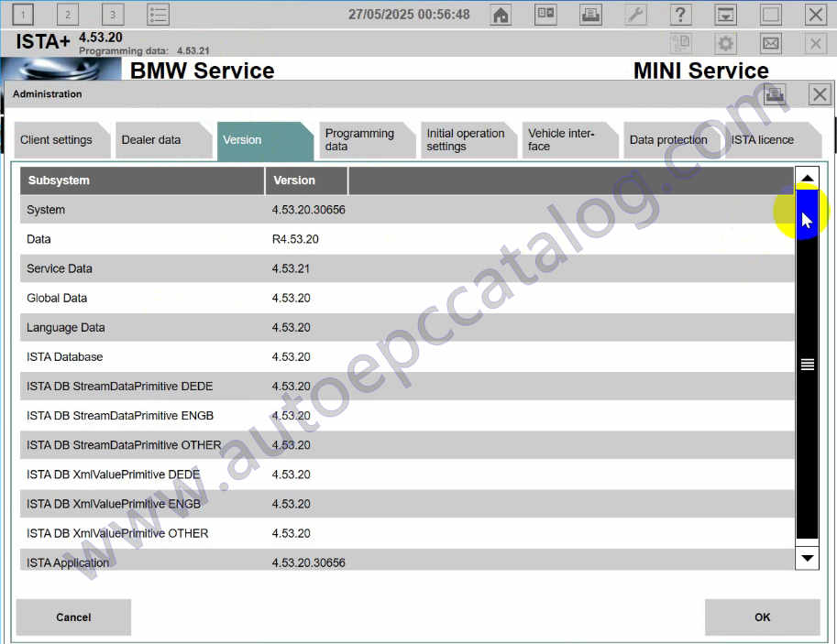Screen dimensions: 837x644
Task: Select the Version tab
Action: 265,141
